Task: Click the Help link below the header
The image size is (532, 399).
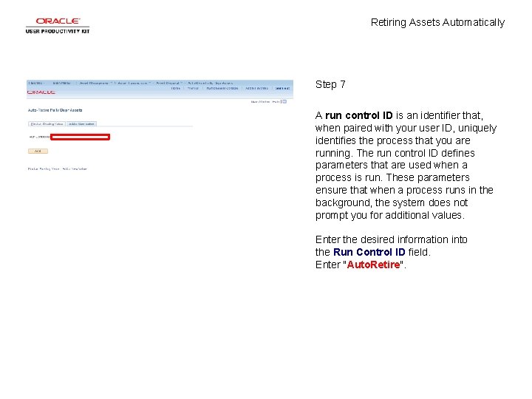Action: tap(276, 101)
